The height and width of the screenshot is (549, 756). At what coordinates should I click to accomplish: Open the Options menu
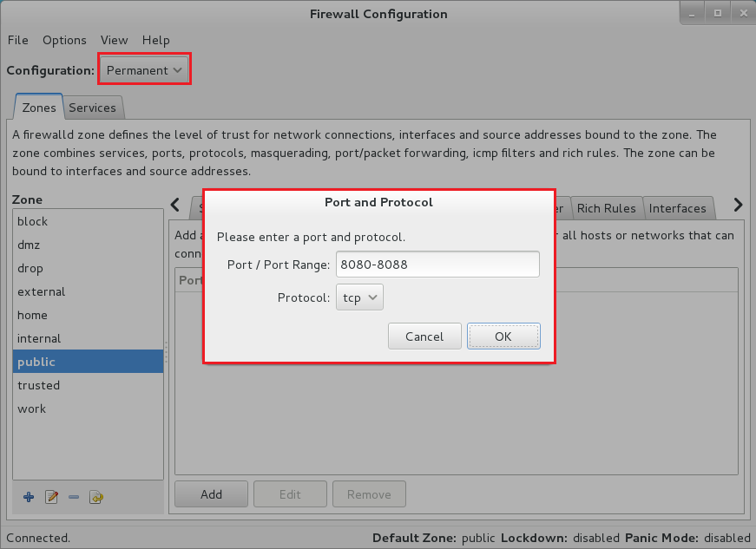(64, 40)
